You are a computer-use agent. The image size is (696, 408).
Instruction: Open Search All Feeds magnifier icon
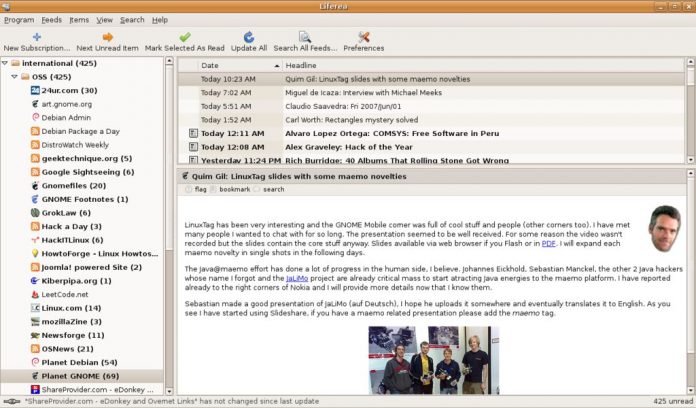point(304,37)
